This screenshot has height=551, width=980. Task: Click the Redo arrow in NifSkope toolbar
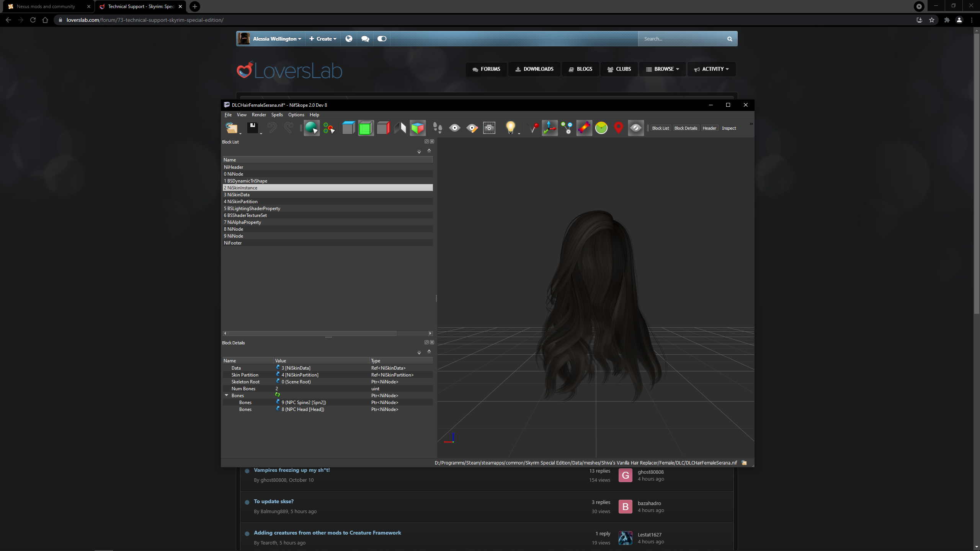pos(289,128)
